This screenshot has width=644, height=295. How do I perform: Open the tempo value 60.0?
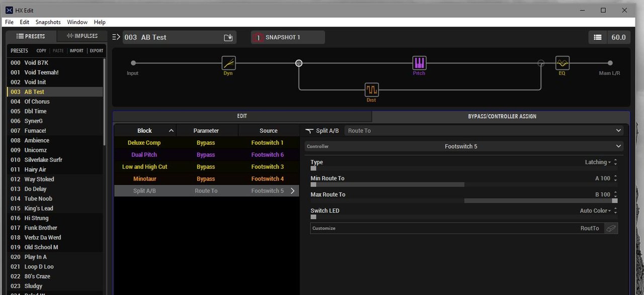click(618, 37)
